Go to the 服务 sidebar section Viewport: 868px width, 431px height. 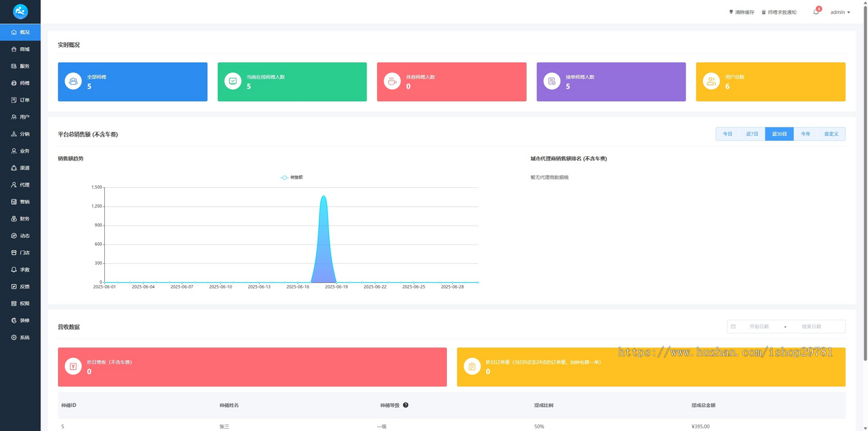click(x=20, y=66)
